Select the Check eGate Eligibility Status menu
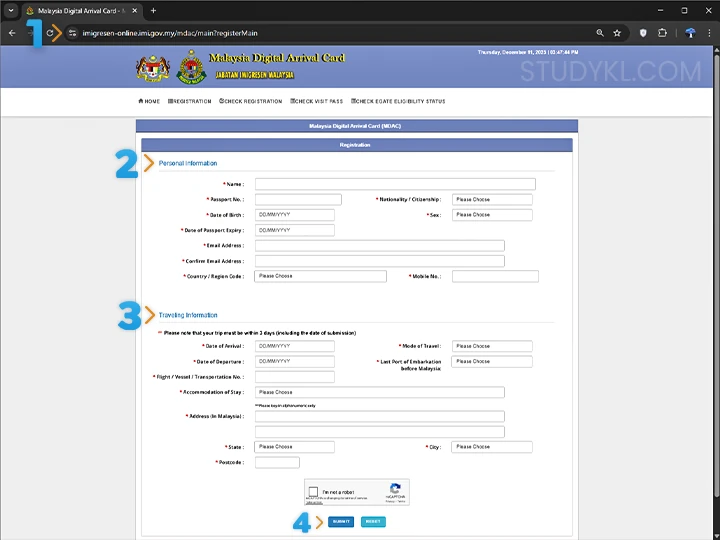720x540 pixels. 398,101
